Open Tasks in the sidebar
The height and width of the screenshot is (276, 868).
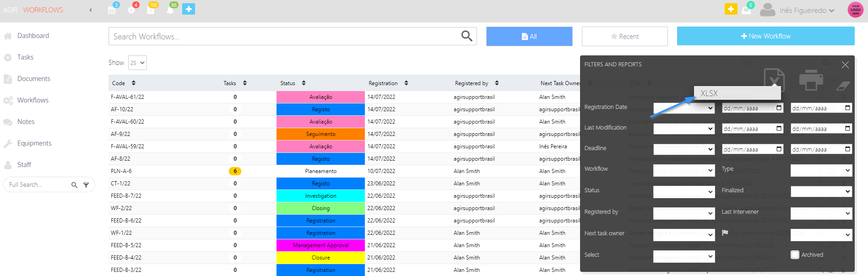click(25, 57)
